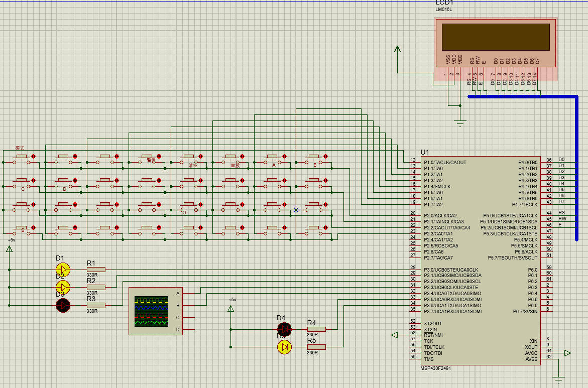Push the keypad button labeled A
Image resolution: width=588 pixels, height=388 pixels.
coord(272,156)
